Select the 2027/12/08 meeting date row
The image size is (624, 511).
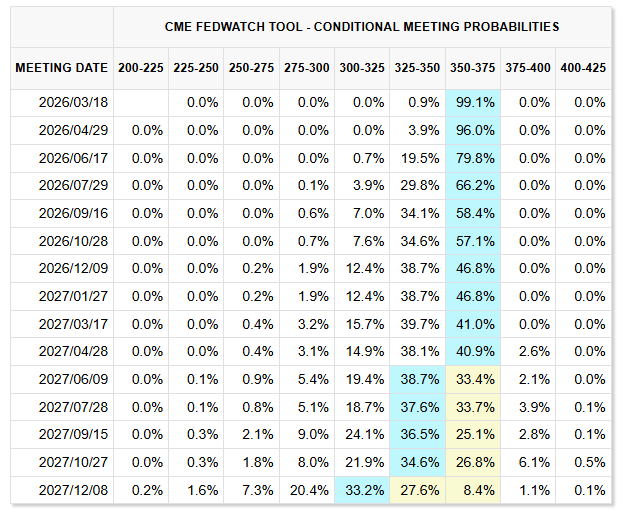(x=75, y=490)
